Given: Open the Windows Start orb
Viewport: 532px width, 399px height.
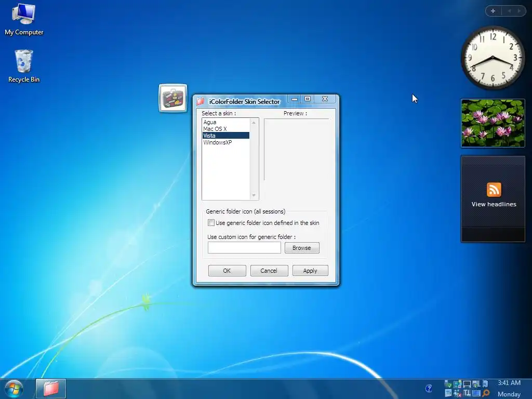Looking at the screenshot, I should pos(14,389).
